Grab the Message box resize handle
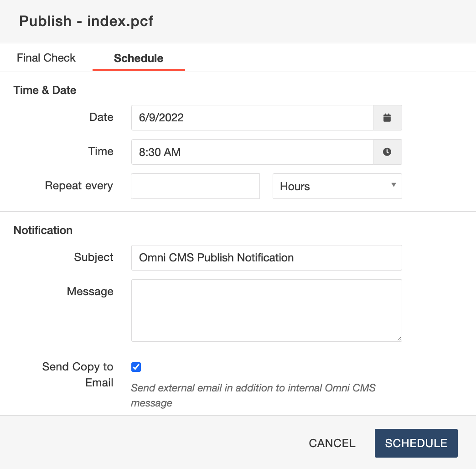The image size is (476, 469). coord(399,339)
